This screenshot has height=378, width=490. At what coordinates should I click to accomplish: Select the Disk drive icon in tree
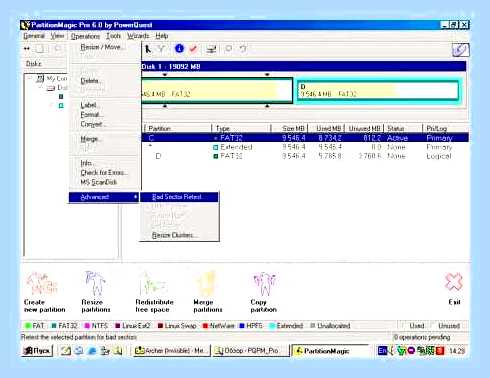click(x=51, y=88)
